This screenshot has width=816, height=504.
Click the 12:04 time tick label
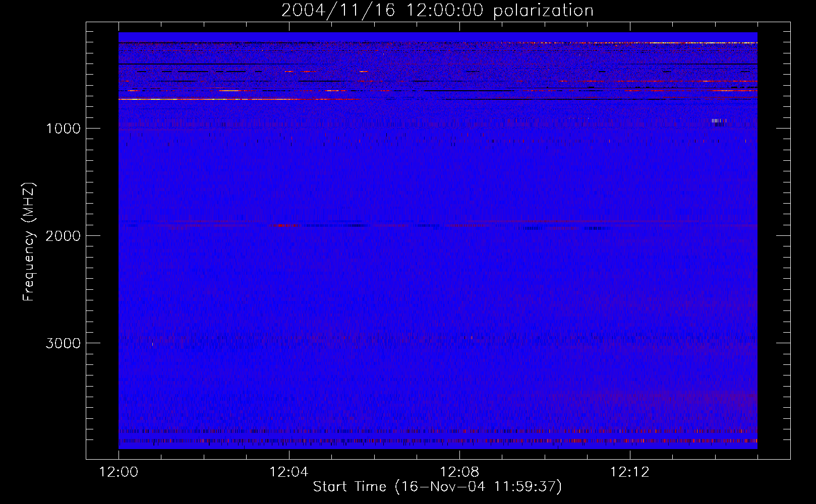(x=289, y=472)
